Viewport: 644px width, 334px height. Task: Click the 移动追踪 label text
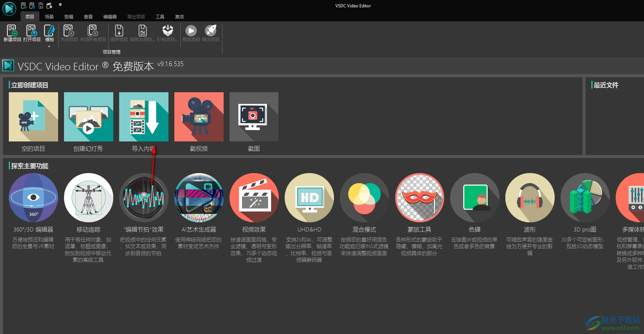coord(88,229)
